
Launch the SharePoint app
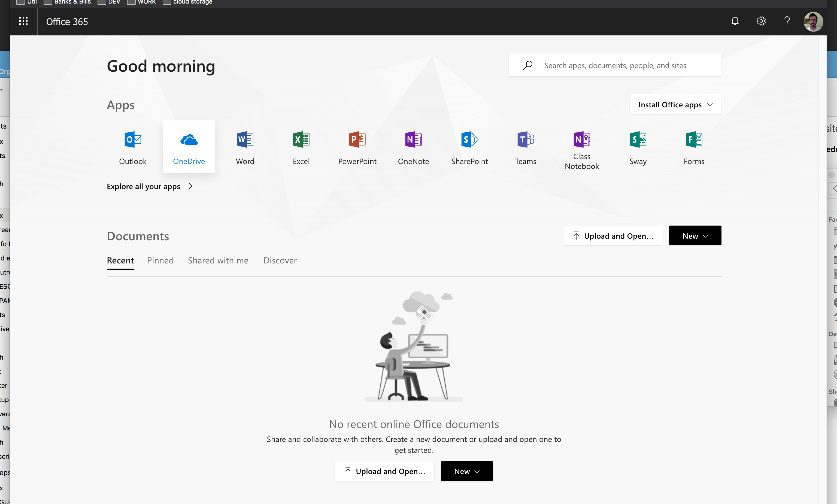point(470,147)
